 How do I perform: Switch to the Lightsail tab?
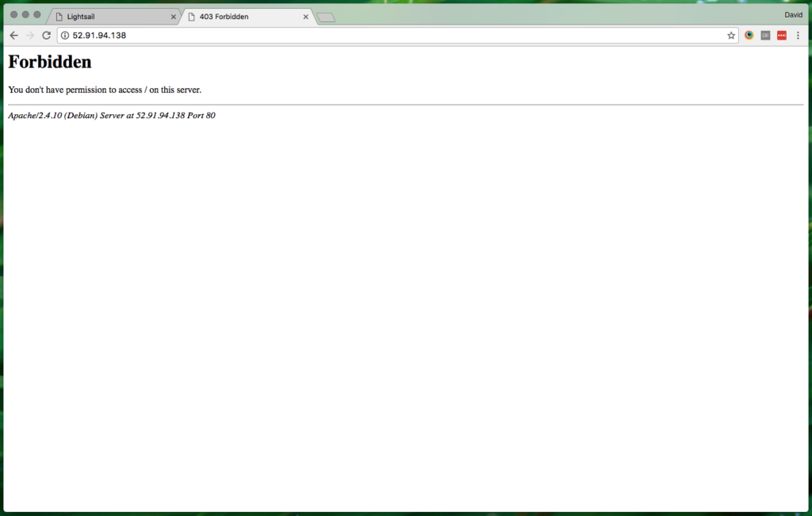point(116,17)
